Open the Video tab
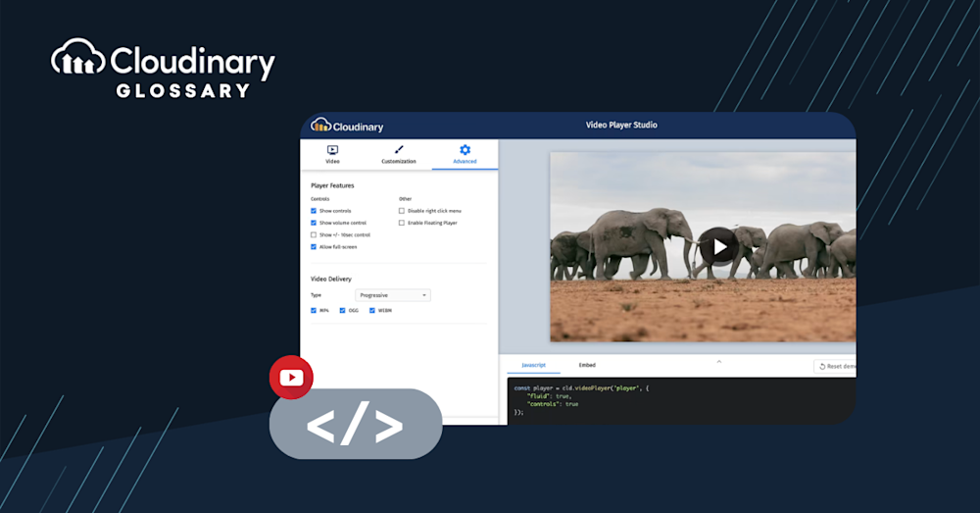The image size is (980, 513). coord(332,155)
